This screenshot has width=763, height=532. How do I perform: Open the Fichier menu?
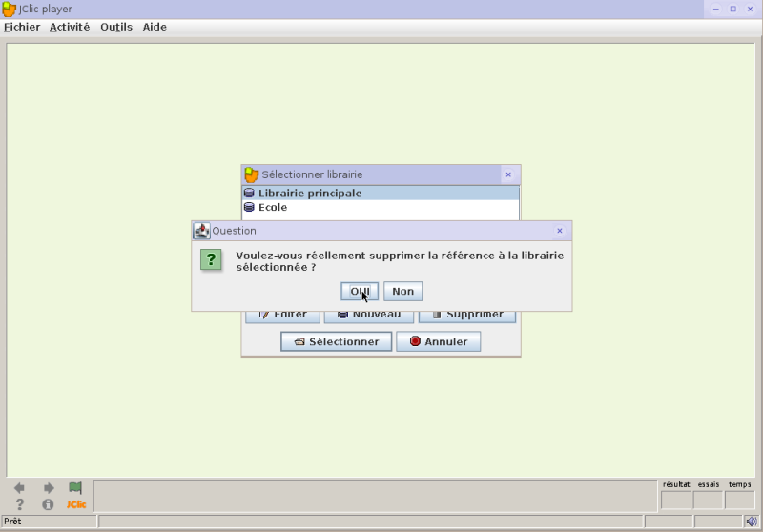click(x=22, y=28)
